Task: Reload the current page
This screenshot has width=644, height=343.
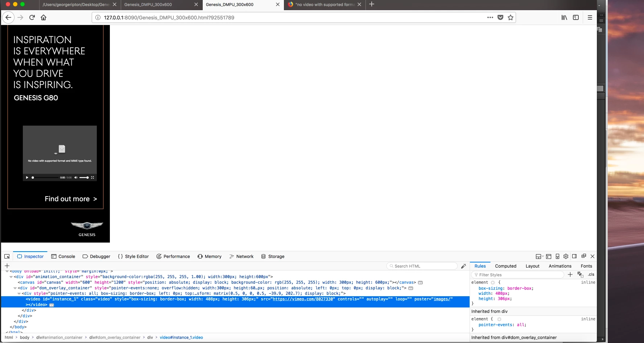Action: pyautogui.click(x=32, y=17)
